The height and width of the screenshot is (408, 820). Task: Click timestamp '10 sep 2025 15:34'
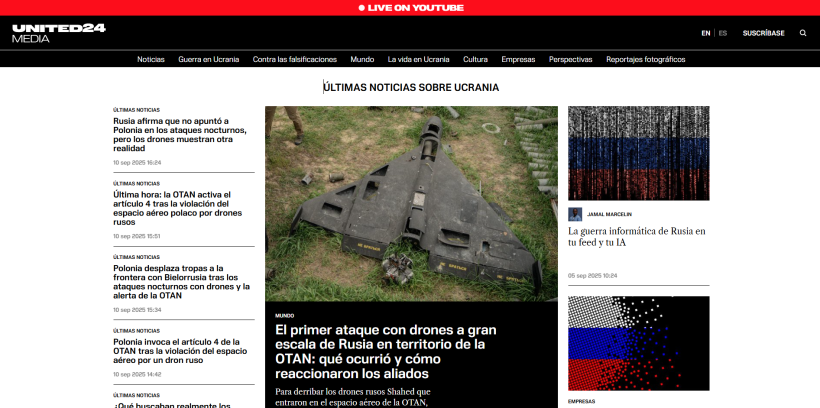(137, 310)
